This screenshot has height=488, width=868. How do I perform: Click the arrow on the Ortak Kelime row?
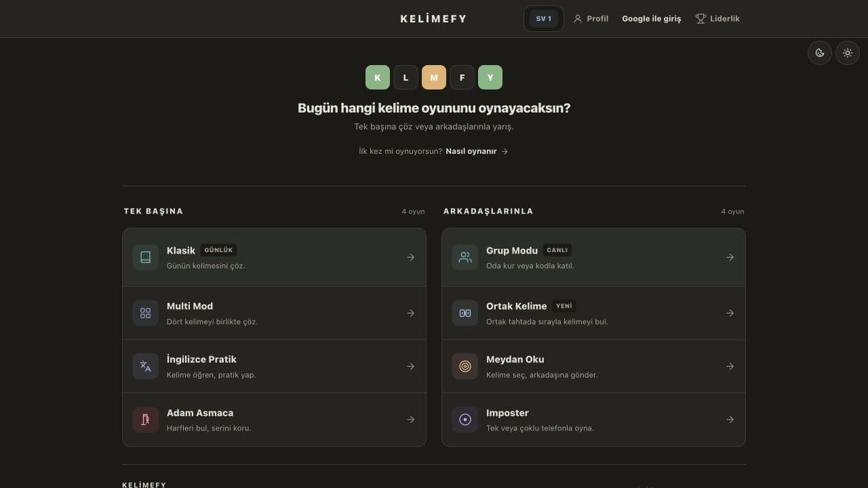730,313
